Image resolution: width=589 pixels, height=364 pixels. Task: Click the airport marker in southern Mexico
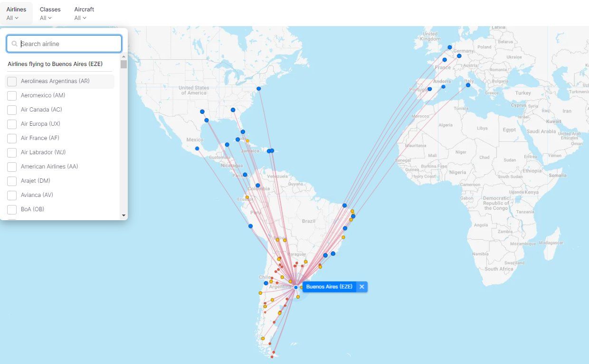[x=197, y=149]
